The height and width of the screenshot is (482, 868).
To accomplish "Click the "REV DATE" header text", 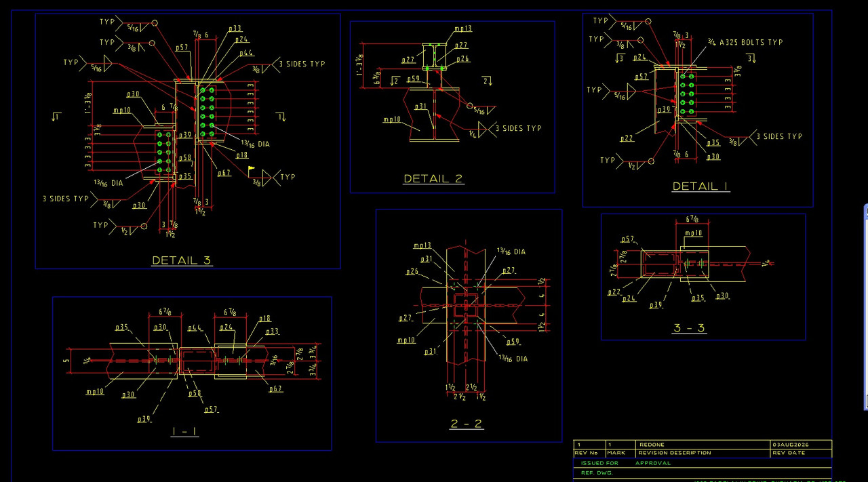I will click(789, 453).
